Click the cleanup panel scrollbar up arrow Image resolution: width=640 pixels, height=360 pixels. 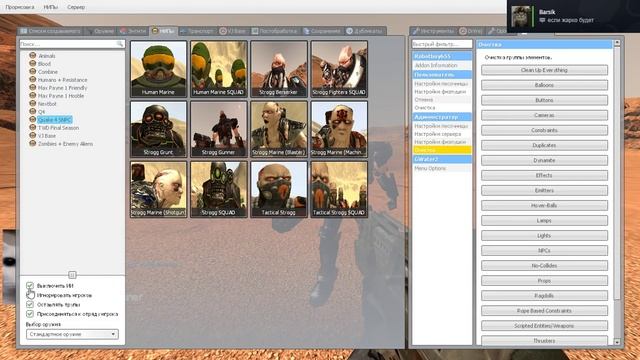click(617, 43)
